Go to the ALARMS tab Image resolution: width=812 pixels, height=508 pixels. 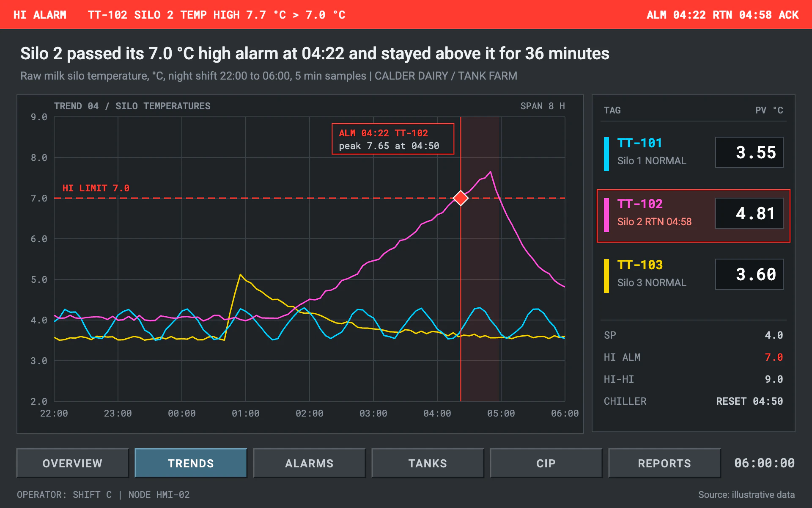[x=309, y=463]
